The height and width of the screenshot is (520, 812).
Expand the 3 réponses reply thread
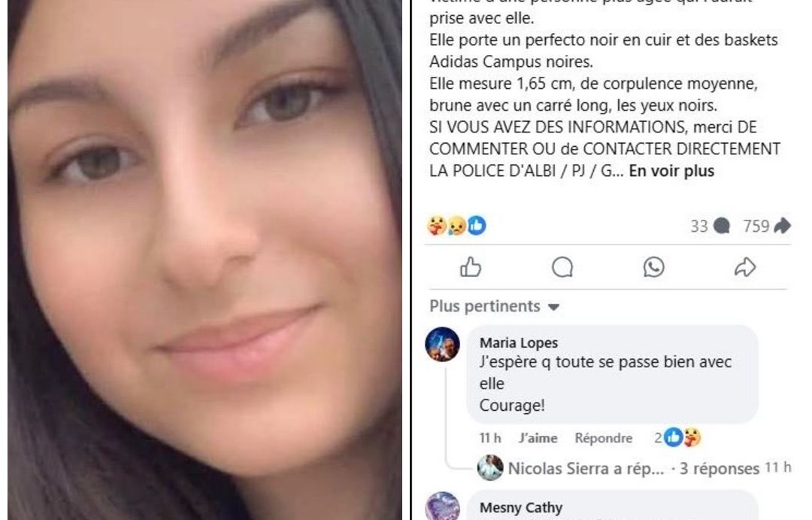tap(719, 469)
